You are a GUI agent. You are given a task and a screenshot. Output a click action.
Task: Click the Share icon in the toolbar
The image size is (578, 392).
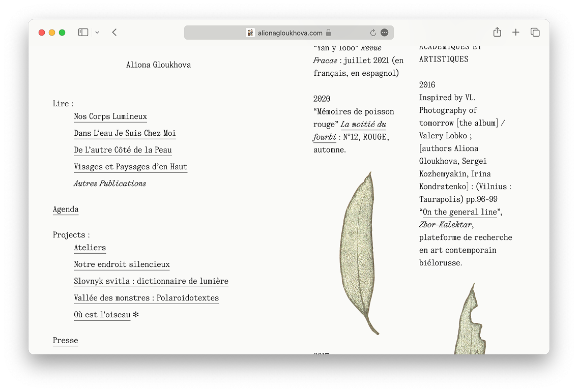point(497,33)
